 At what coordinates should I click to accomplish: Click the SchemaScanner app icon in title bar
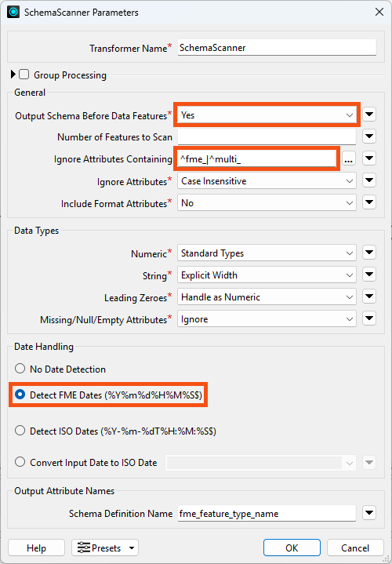(x=13, y=13)
